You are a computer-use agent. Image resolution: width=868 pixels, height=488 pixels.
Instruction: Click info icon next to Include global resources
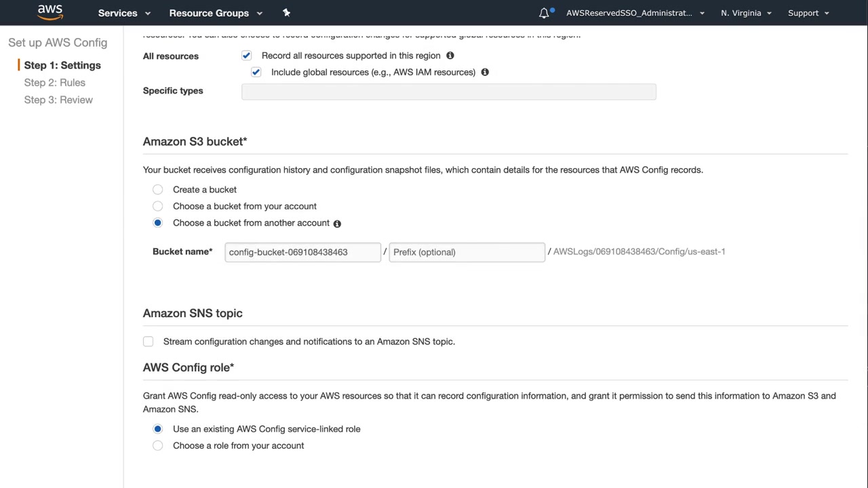click(x=485, y=72)
